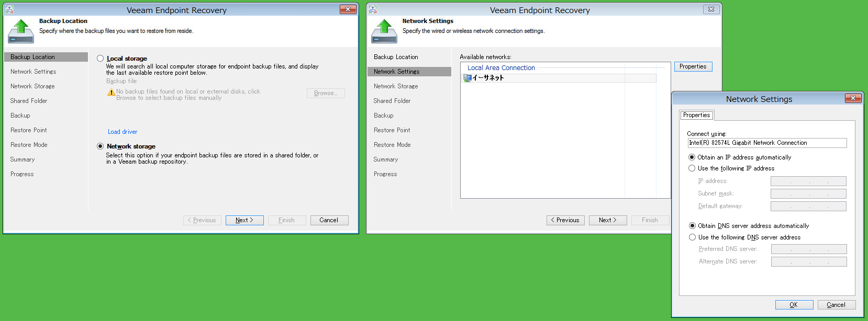Click Next in the Network Settings wizard
This screenshot has height=321, width=868.
click(x=608, y=220)
